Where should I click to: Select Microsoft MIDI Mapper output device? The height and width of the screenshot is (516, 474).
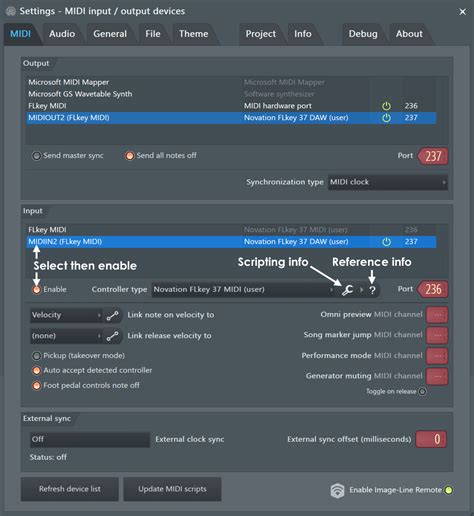pyautogui.click(x=231, y=82)
